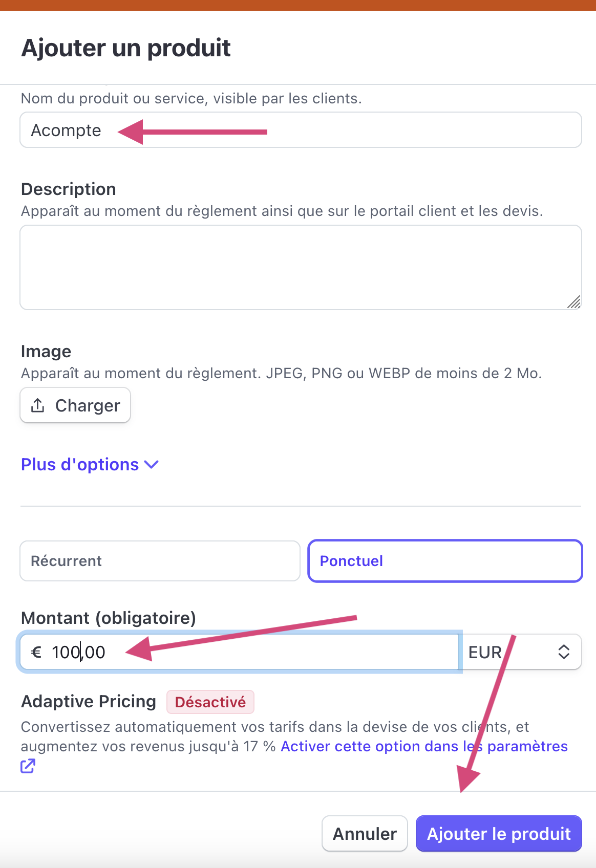Click the up-down arrows in the EUR selector
Image resolution: width=596 pixels, height=868 pixels.
[564, 652]
